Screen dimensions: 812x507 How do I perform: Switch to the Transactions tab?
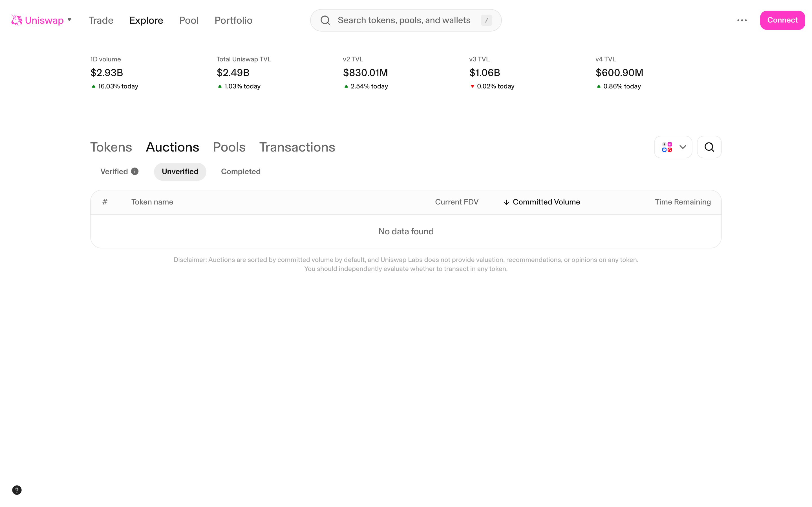(x=297, y=147)
